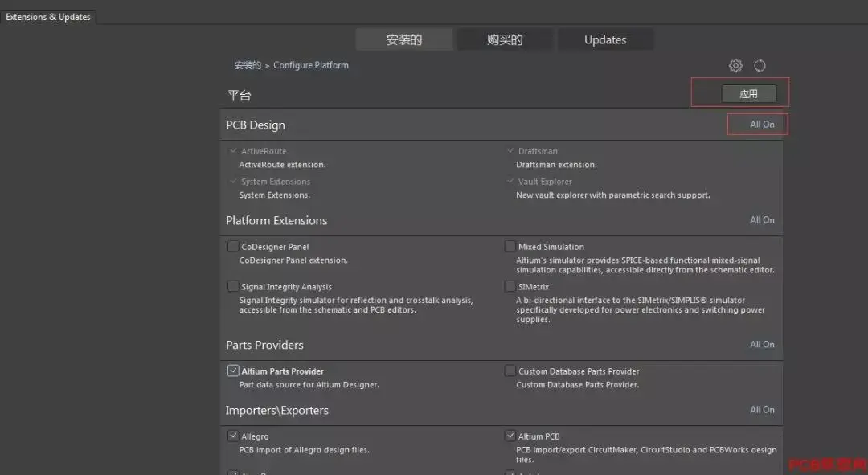
Task: Uncheck the Allegro importer checkbox
Action: click(x=233, y=436)
